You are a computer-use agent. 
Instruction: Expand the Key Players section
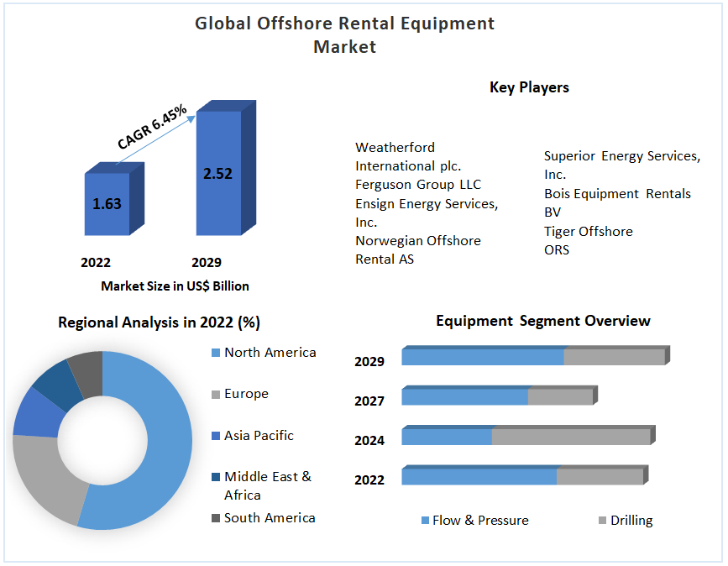point(530,86)
